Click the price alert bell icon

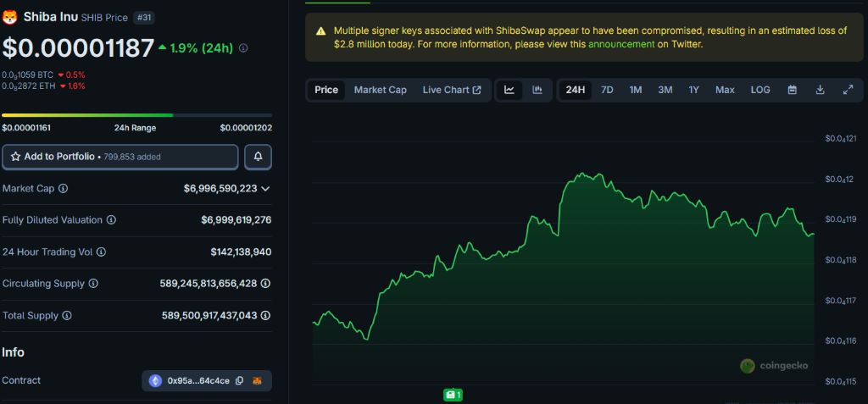coord(259,157)
